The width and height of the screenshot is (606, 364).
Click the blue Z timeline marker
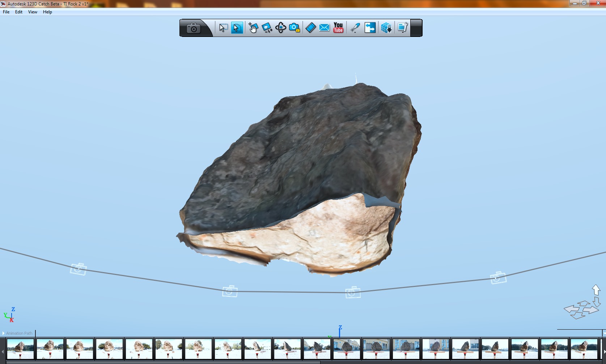(x=340, y=331)
